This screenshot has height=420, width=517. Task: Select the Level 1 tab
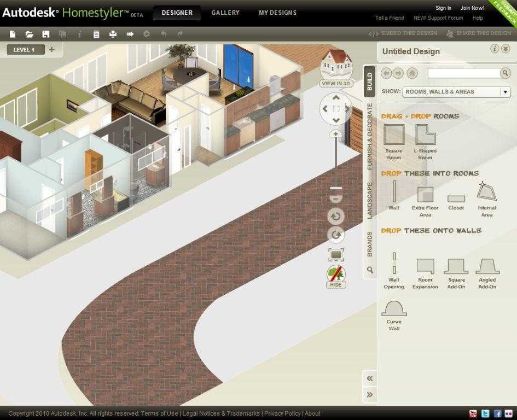click(x=26, y=50)
